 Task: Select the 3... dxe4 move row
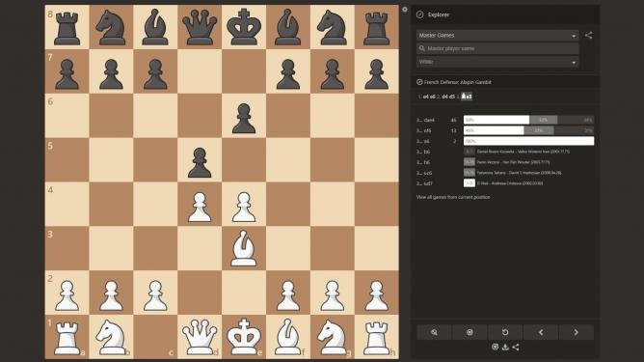(x=505, y=120)
